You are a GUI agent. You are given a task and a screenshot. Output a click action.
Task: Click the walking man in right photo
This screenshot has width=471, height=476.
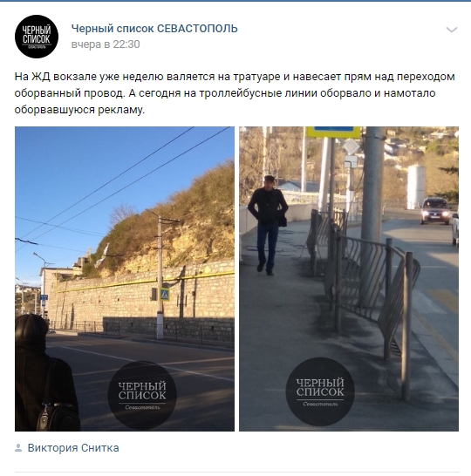click(268, 225)
